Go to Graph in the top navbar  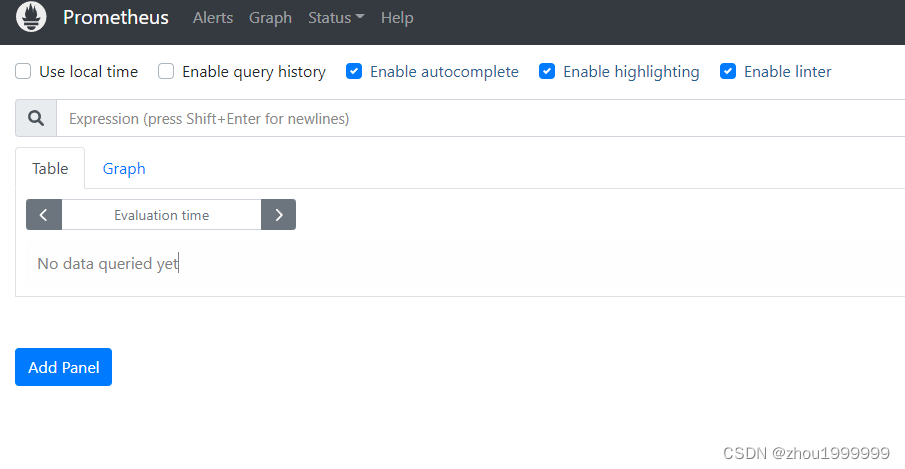pyautogui.click(x=270, y=18)
